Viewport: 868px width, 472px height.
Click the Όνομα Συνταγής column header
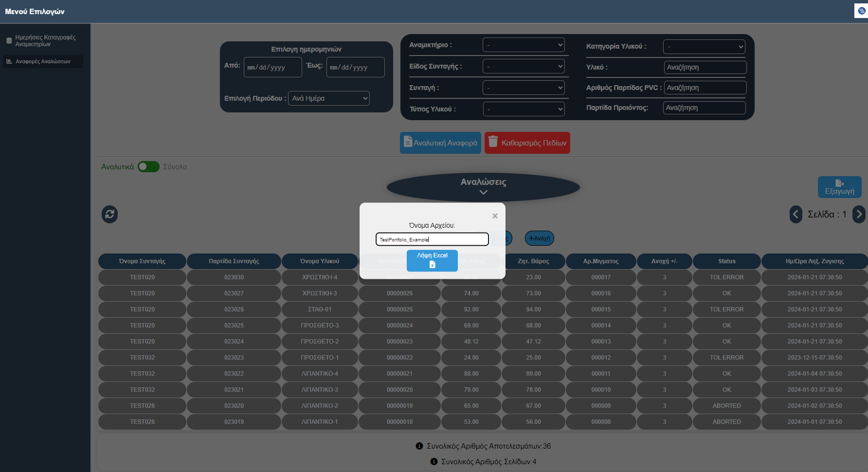point(142,261)
